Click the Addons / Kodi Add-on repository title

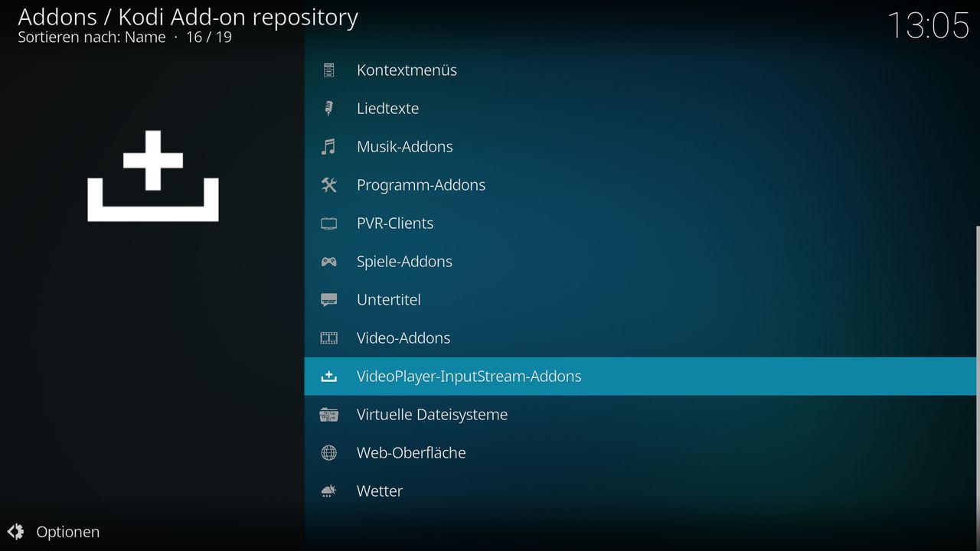click(188, 17)
